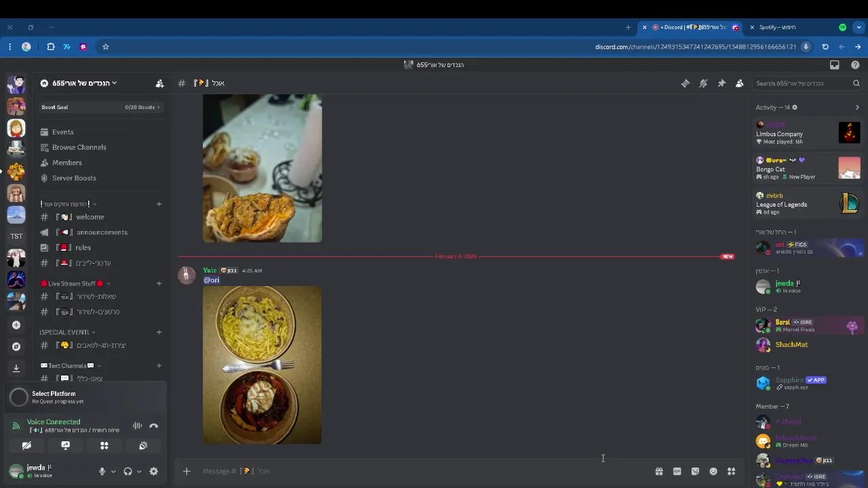Click the @ori mention in Yair's message
The width and height of the screenshot is (868, 488).
[212, 280]
